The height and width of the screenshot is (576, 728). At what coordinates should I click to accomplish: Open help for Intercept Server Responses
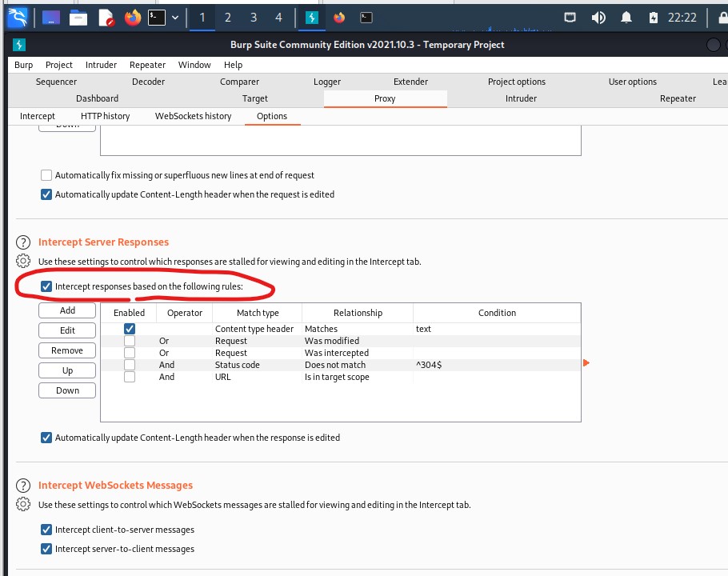[23, 242]
